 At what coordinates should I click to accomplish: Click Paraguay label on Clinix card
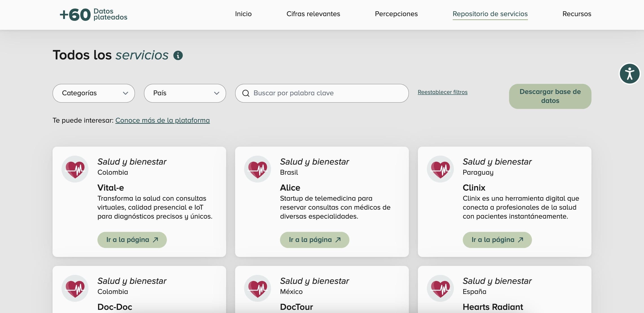478,172
